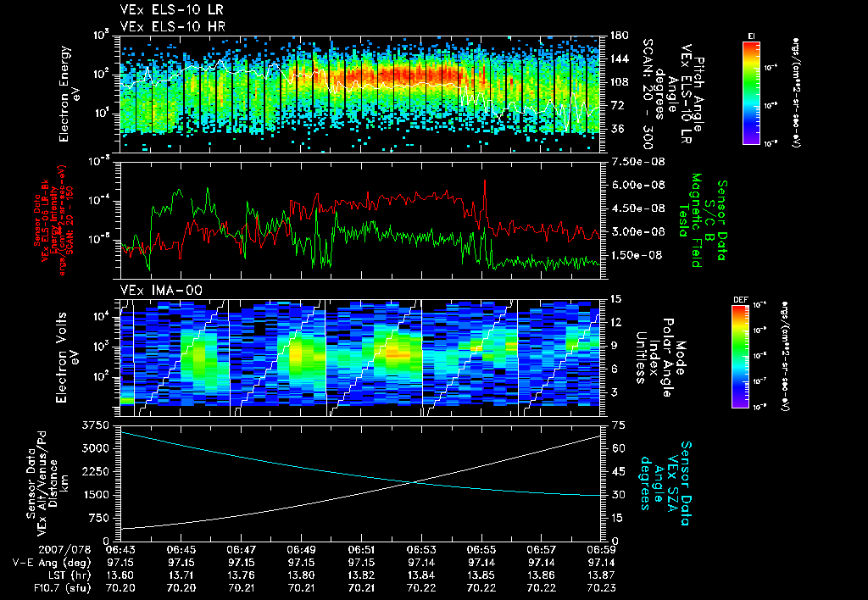Click the 2250 distance axis tick
This screenshot has width=868, height=600.
[95, 471]
